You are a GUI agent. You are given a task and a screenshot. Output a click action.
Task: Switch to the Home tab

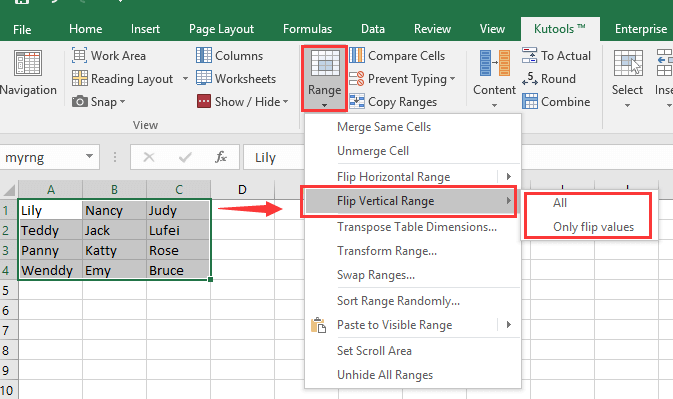click(85, 29)
